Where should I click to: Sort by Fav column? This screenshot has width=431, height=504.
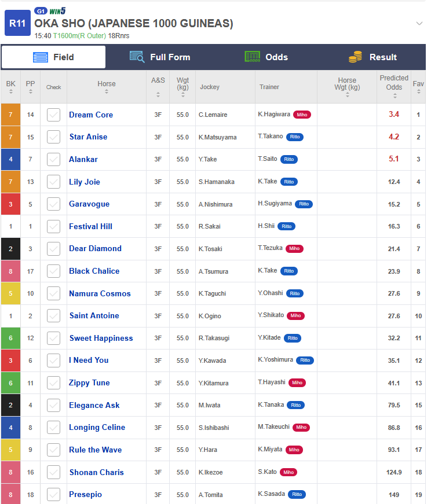click(419, 91)
